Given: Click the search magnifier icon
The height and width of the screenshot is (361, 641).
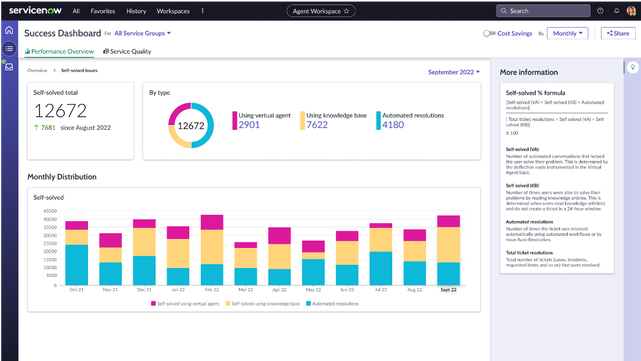Looking at the screenshot, I should [504, 11].
